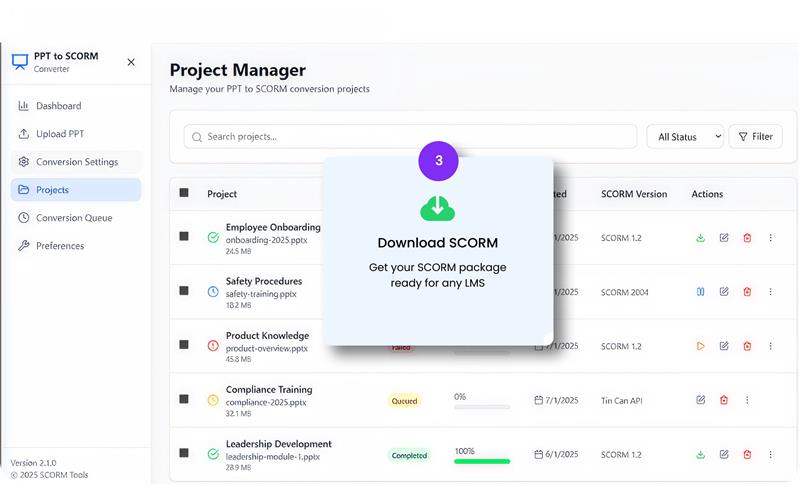Edit the Leadership Development project
800x485 pixels.
coord(724,454)
